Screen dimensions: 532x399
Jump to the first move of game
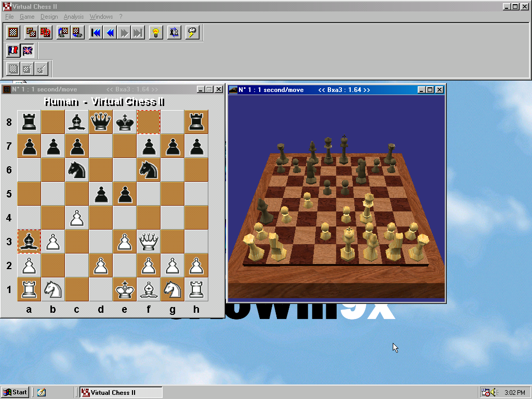pos(96,33)
